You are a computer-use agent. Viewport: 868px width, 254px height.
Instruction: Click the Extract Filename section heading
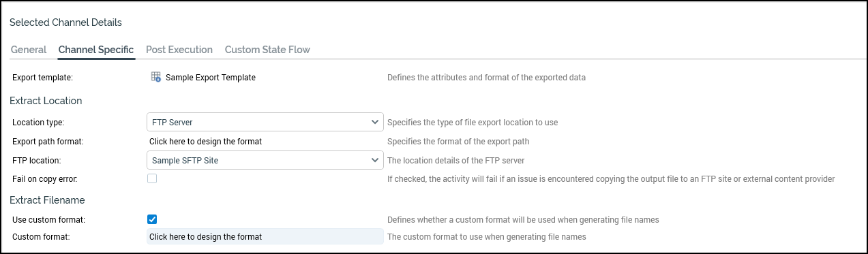coord(47,200)
